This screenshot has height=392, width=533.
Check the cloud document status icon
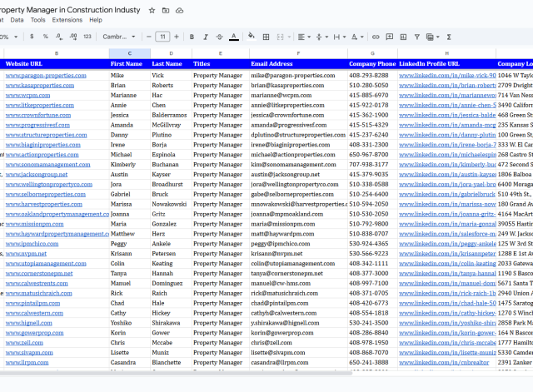pyautogui.click(x=180, y=11)
